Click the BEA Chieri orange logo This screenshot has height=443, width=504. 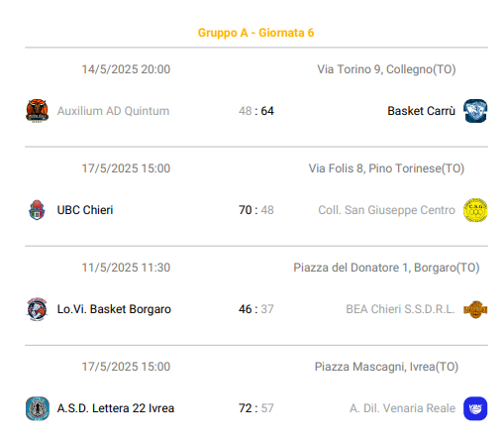(475, 309)
